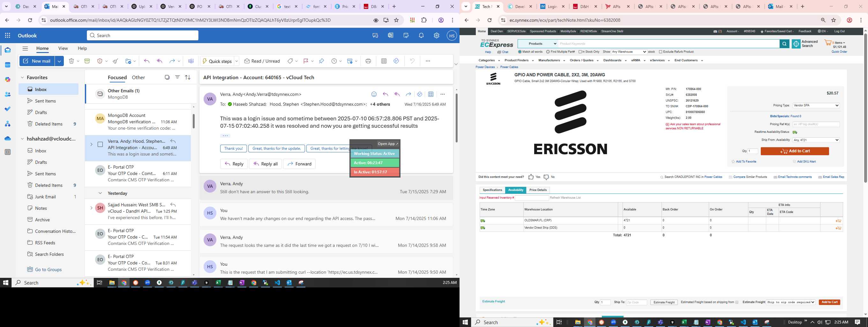Add emoji reaction to Andy Verra's email
The image size is (868, 327).
374,95
